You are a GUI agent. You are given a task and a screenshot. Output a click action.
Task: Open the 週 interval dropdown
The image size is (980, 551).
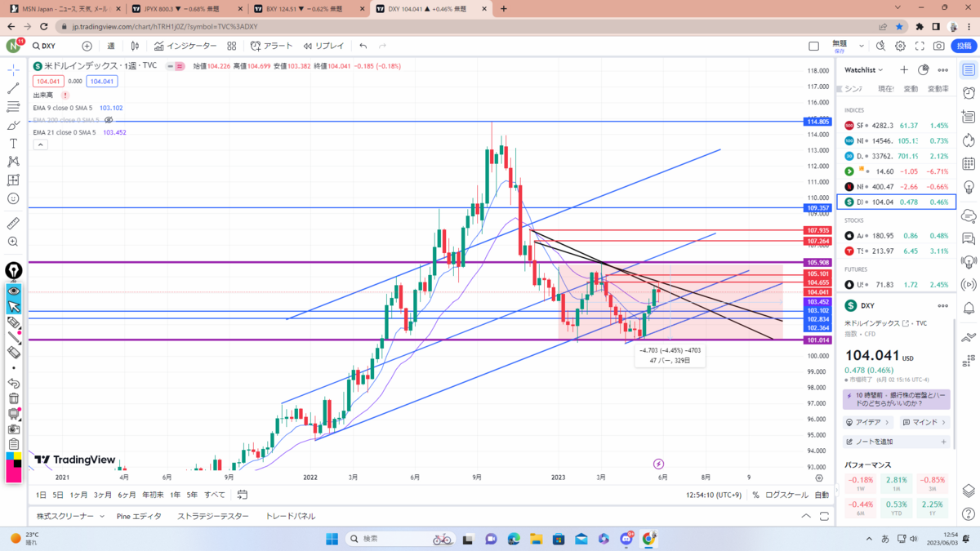(111, 46)
